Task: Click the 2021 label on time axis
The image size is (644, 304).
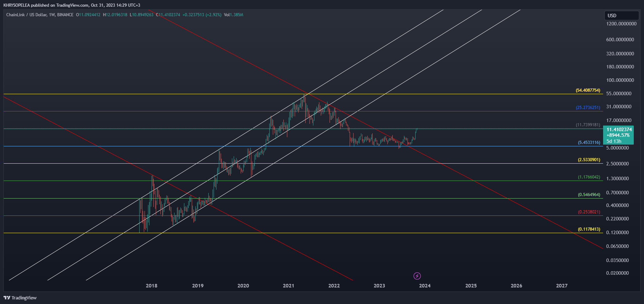Action: pyautogui.click(x=288, y=286)
